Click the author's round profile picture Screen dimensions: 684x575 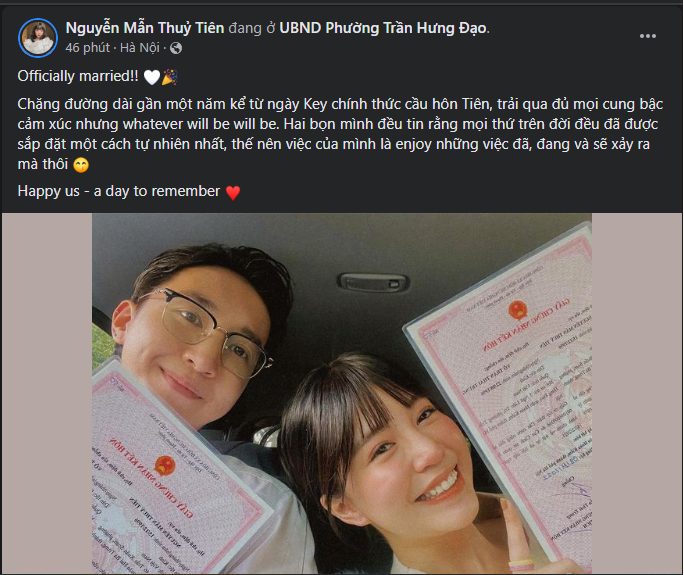tap(38, 38)
